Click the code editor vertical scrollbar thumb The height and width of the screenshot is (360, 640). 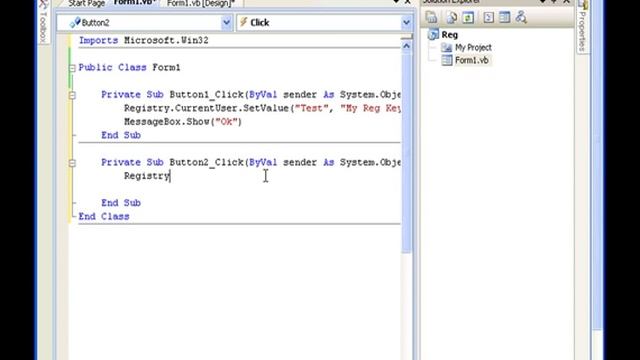click(x=406, y=153)
